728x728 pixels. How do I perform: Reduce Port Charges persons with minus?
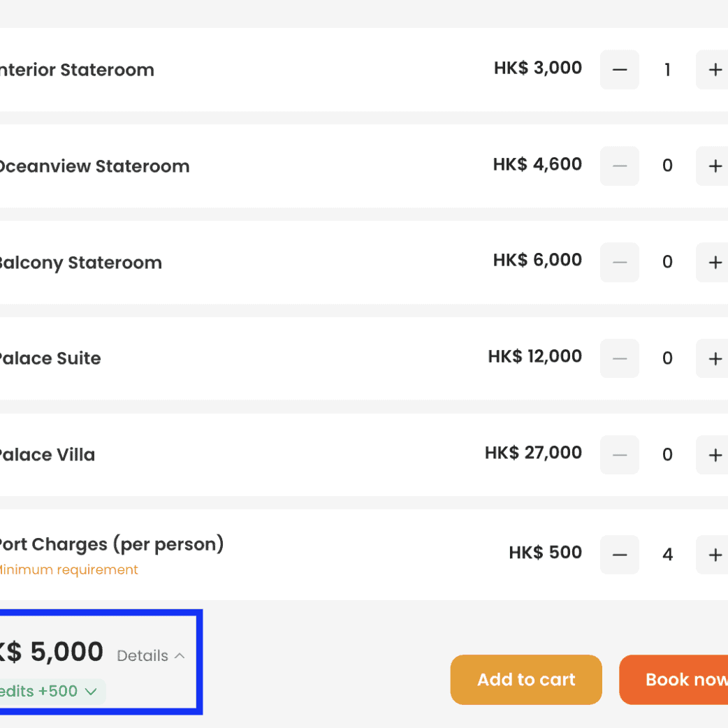[619, 555]
